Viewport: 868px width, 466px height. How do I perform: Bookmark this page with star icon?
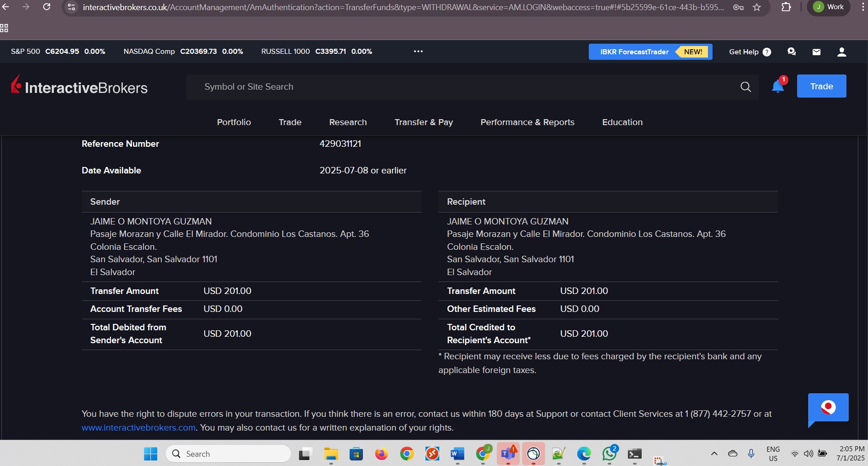tap(757, 7)
